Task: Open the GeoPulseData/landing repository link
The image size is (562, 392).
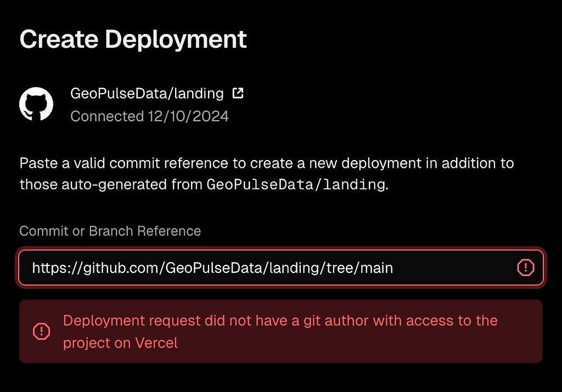Action: 146,93
